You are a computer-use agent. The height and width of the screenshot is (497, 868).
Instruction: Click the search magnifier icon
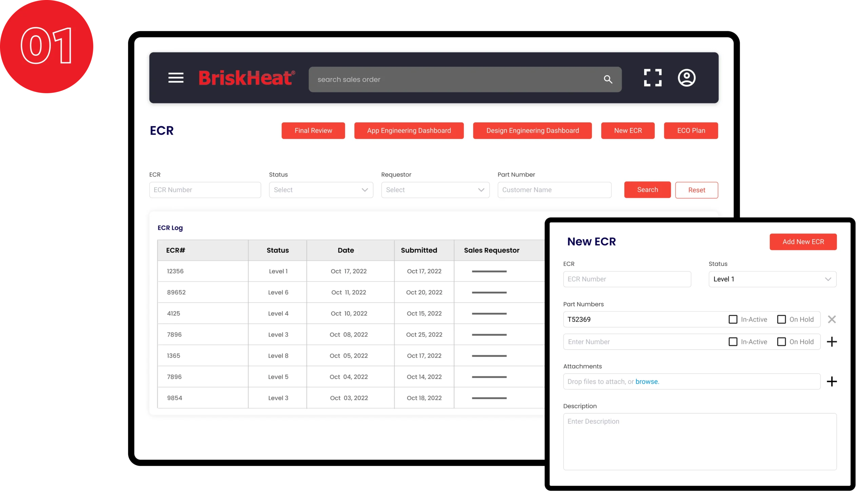click(609, 79)
